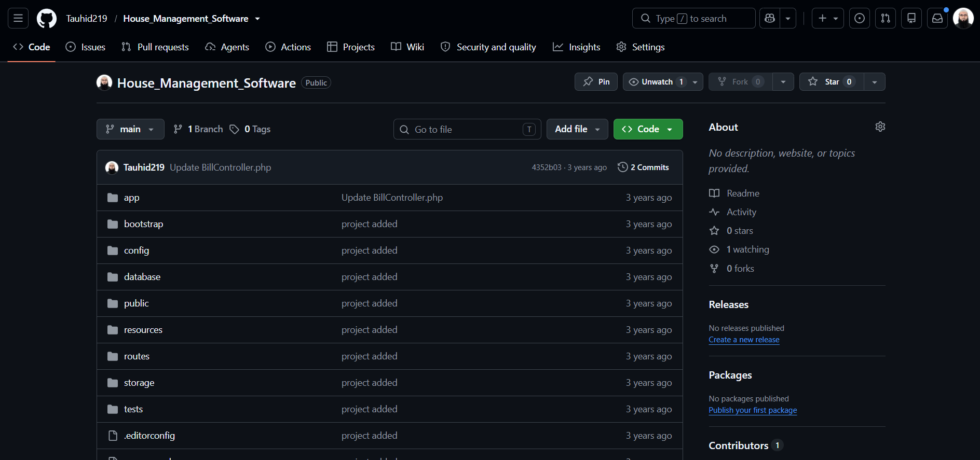
Task: Open the routes folder
Action: click(x=137, y=356)
